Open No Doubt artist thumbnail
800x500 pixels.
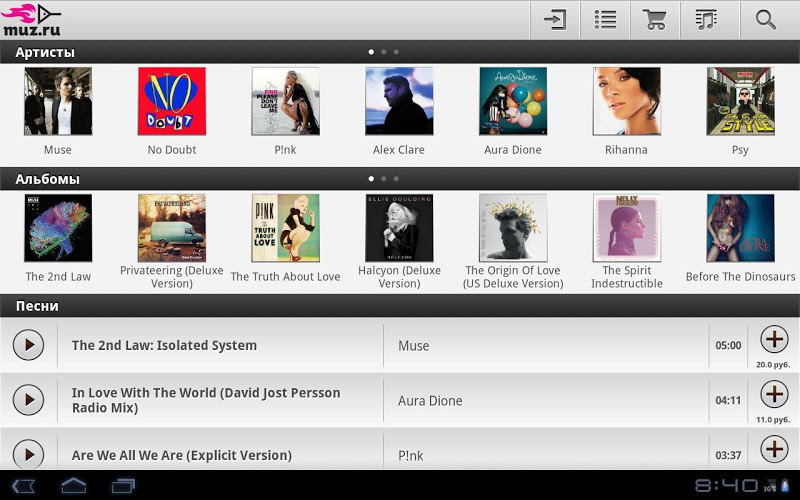pyautogui.click(x=172, y=101)
